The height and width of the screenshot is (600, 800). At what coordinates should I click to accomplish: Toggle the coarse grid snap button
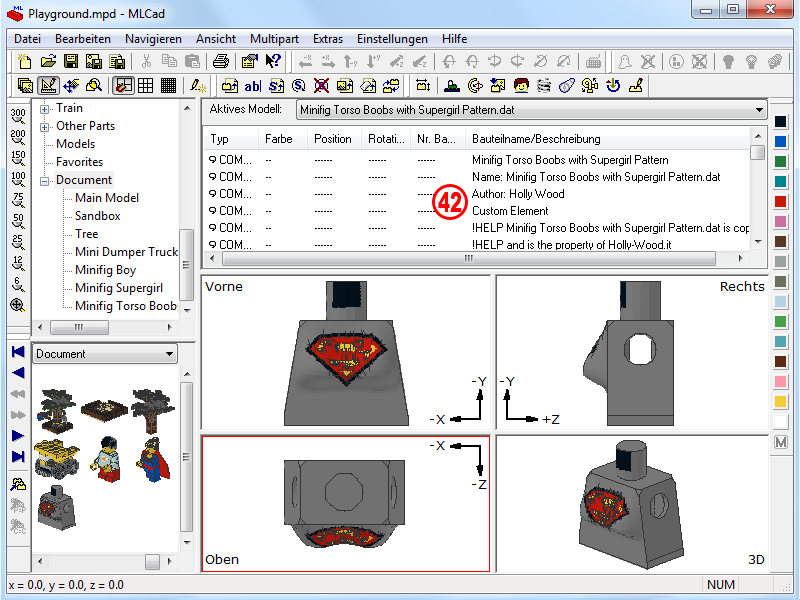point(123,86)
